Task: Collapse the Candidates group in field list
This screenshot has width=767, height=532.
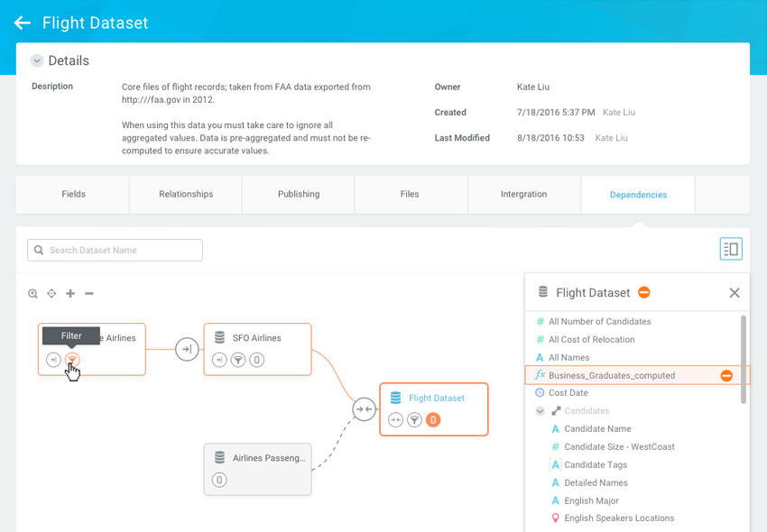Action: click(541, 411)
